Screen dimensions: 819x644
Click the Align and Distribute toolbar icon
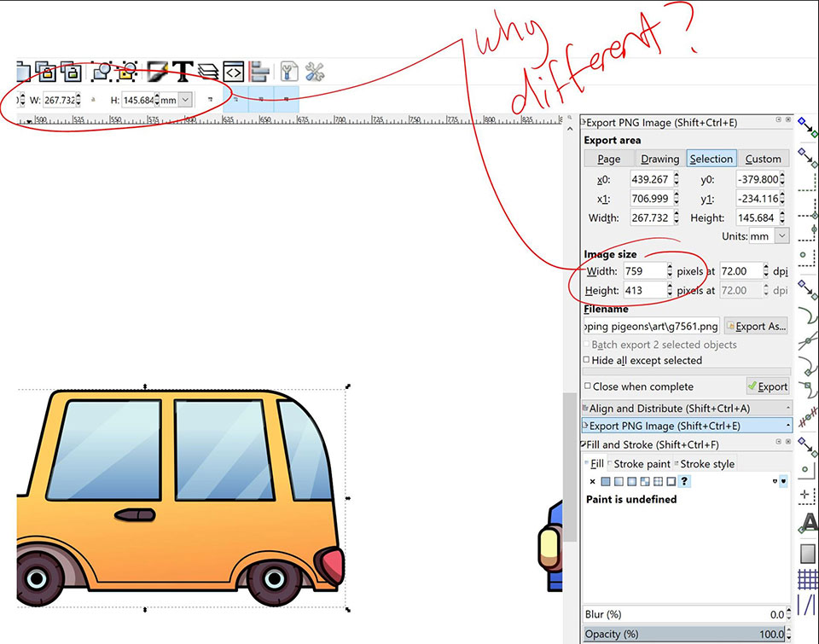[x=260, y=72]
